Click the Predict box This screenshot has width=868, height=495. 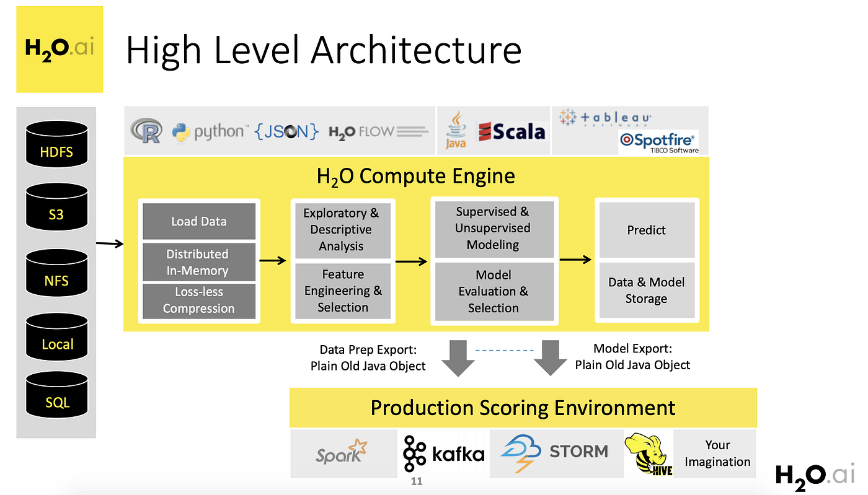click(647, 229)
